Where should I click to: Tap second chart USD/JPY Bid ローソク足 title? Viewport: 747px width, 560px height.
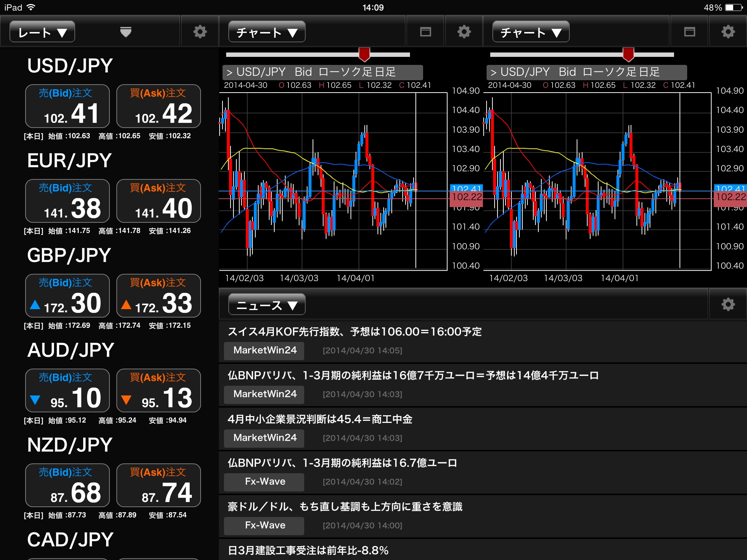(x=587, y=72)
